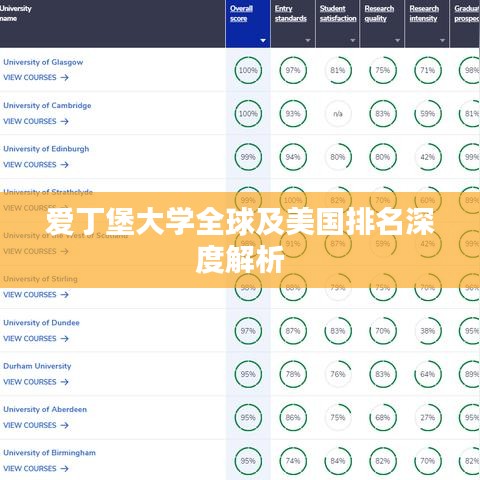Click Cambridge's 83% research quality circle
This screenshot has width=480, height=480.
383,114
